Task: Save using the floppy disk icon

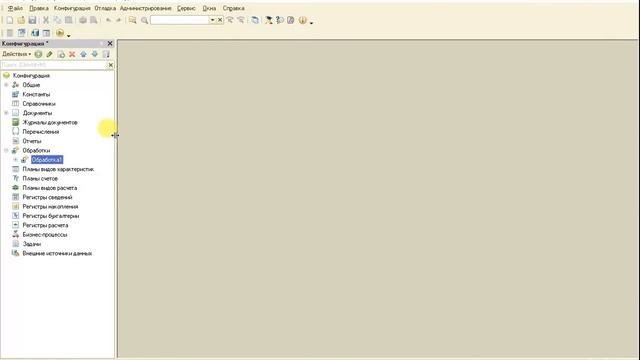Action: [x=32, y=20]
